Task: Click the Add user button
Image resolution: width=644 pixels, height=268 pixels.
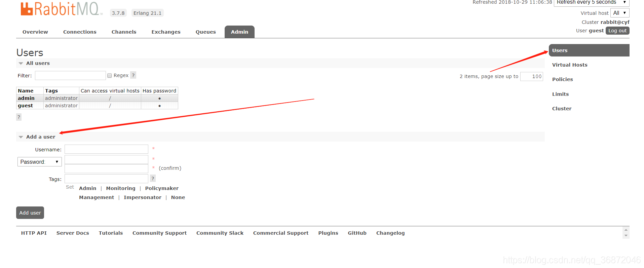Action: coord(30,213)
